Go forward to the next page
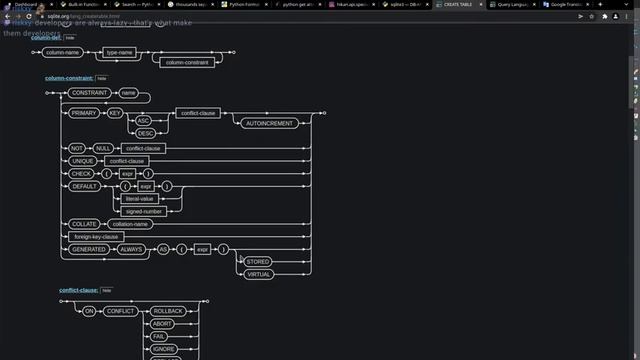The width and height of the screenshot is (640, 360). coord(18,16)
